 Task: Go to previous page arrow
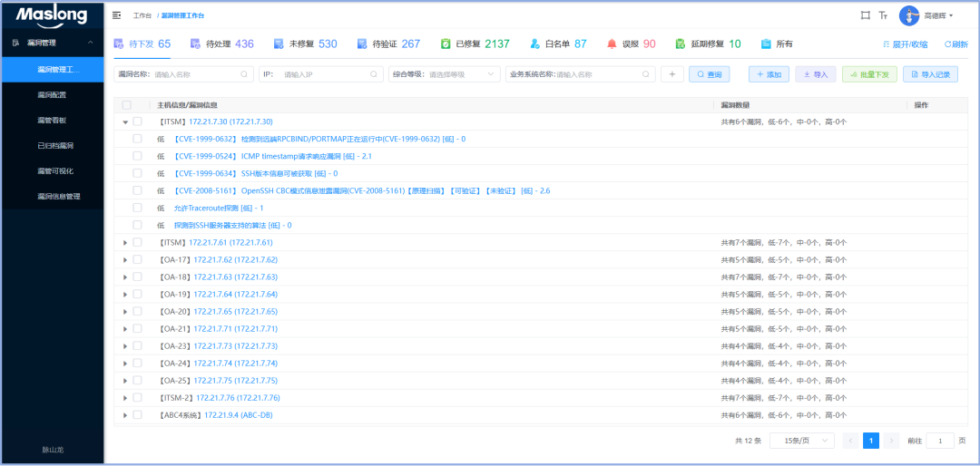pos(850,441)
